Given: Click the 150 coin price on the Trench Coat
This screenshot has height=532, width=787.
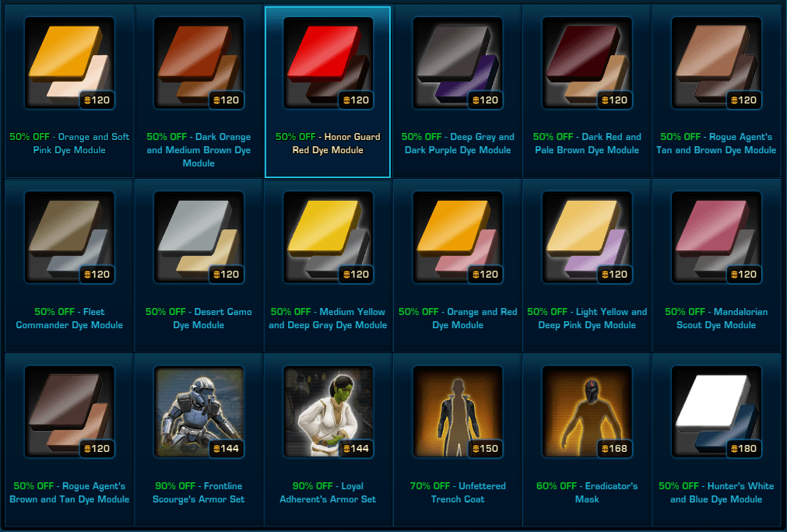Looking at the screenshot, I should (x=485, y=448).
